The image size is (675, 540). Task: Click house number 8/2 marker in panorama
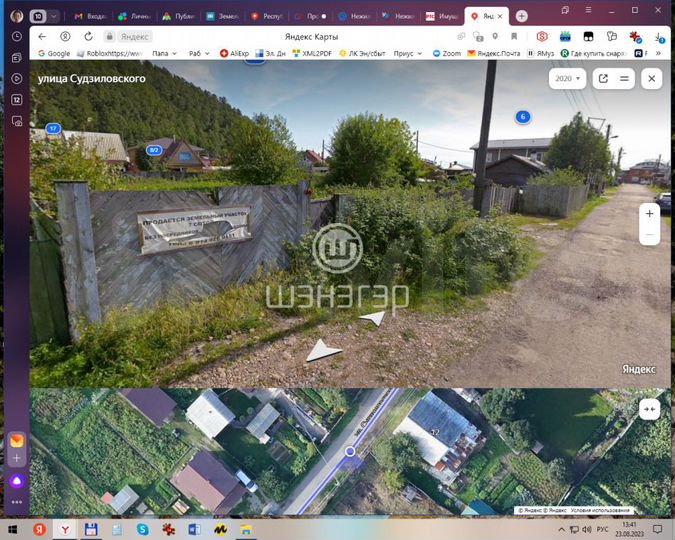(x=154, y=150)
